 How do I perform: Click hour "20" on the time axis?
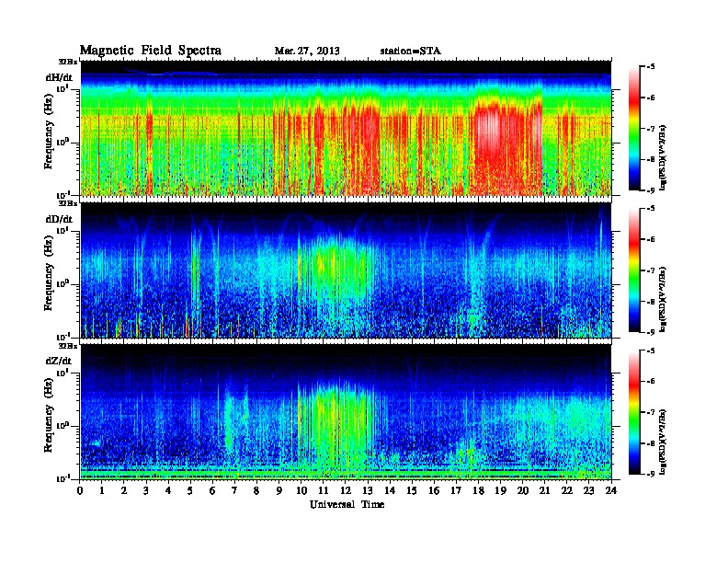tap(523, 490)
